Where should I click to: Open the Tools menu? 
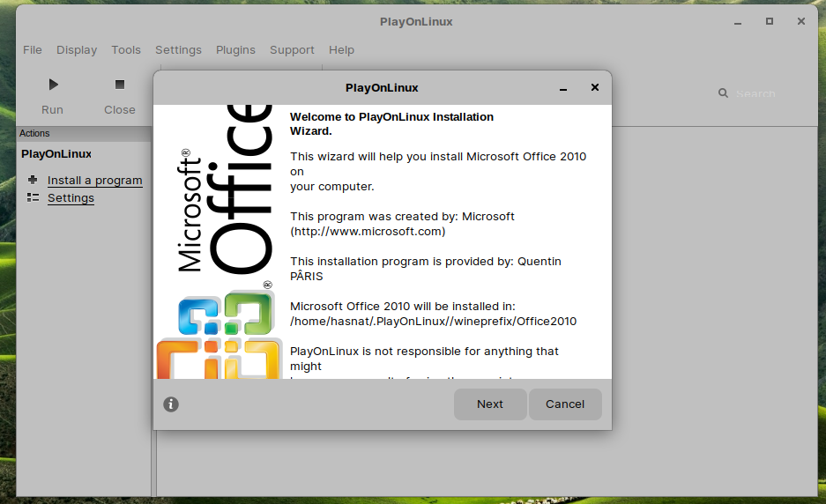(126, 50)
